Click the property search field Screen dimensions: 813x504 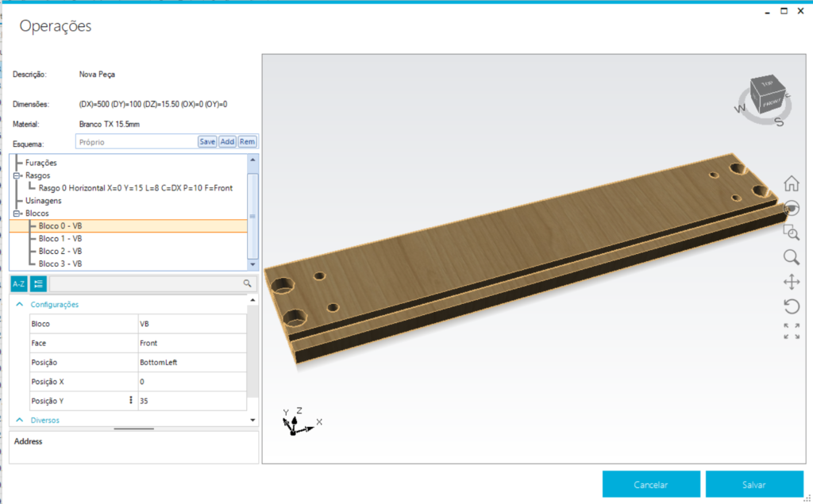pos(145,283)
